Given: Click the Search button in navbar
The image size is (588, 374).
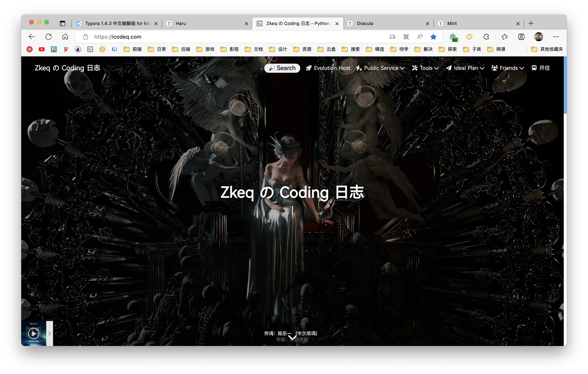Looking at the screenshot, I should [x=282, y=68].
